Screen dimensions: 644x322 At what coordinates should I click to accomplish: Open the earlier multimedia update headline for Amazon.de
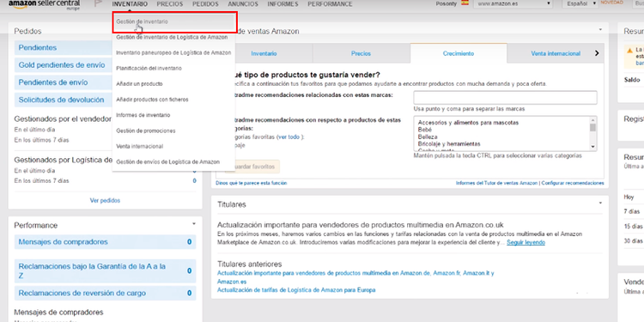355,277
